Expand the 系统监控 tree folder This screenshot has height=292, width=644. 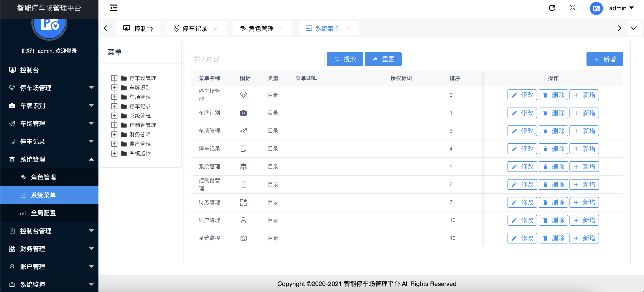[114, 153]
